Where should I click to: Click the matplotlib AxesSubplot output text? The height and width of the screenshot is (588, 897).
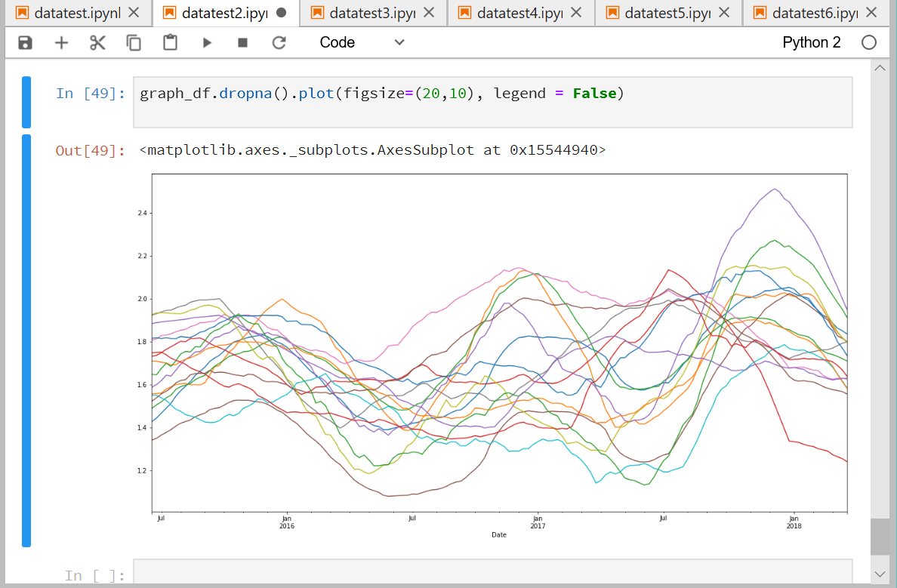[372, 150]
